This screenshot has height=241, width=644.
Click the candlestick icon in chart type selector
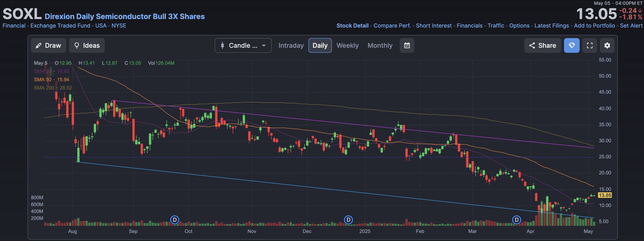[222, 45]
